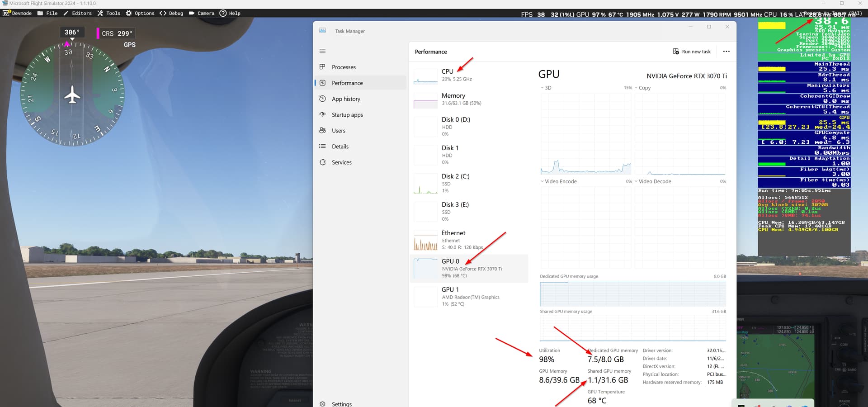Open Debug via the code brackets icon
This screenshot has height=407, width=868.
pyautogui.click(x=163, y=13)
